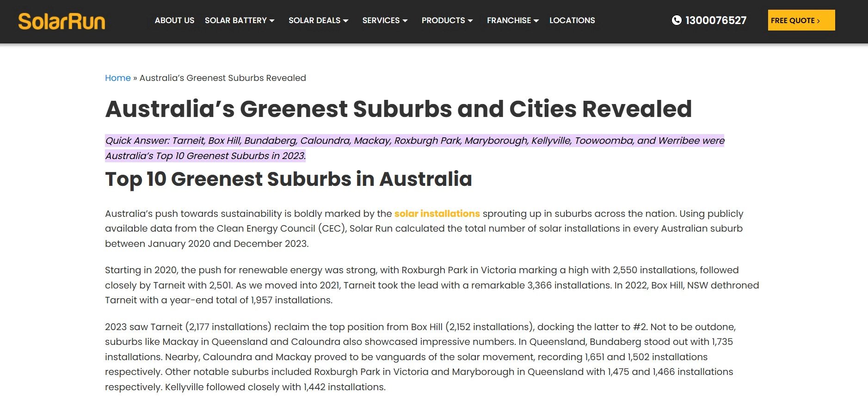868x399 pixels.
Task: Go to the Locations page
Action: (x=572, y=20)
